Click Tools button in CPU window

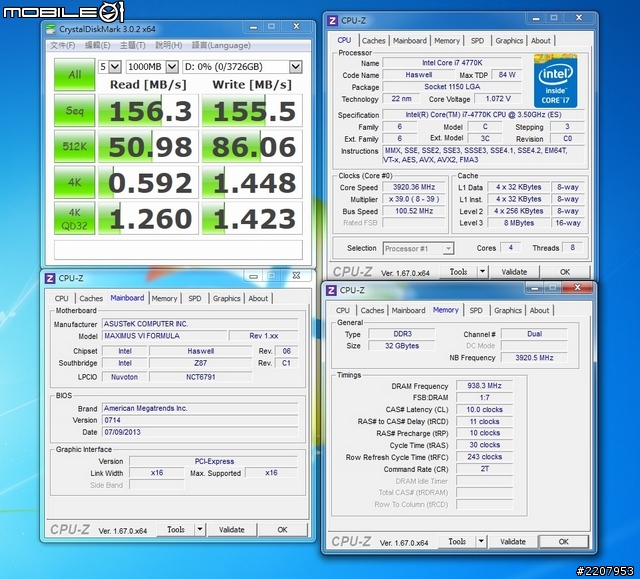[458, 271]
